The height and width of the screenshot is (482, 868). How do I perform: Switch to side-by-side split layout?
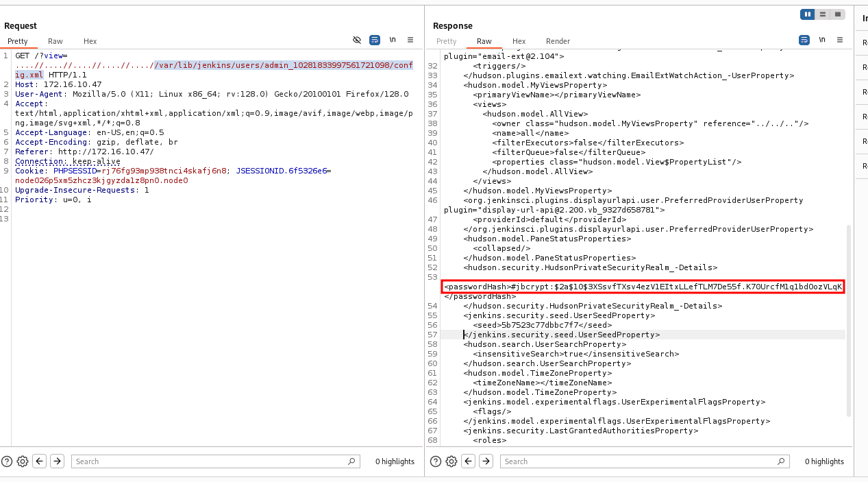point(807,14)
